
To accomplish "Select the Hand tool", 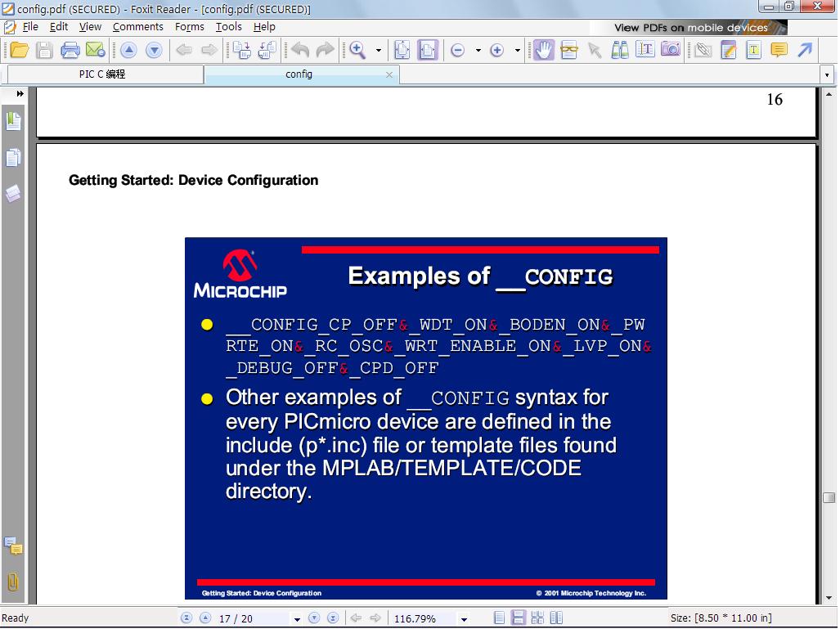I will (544, 51).
